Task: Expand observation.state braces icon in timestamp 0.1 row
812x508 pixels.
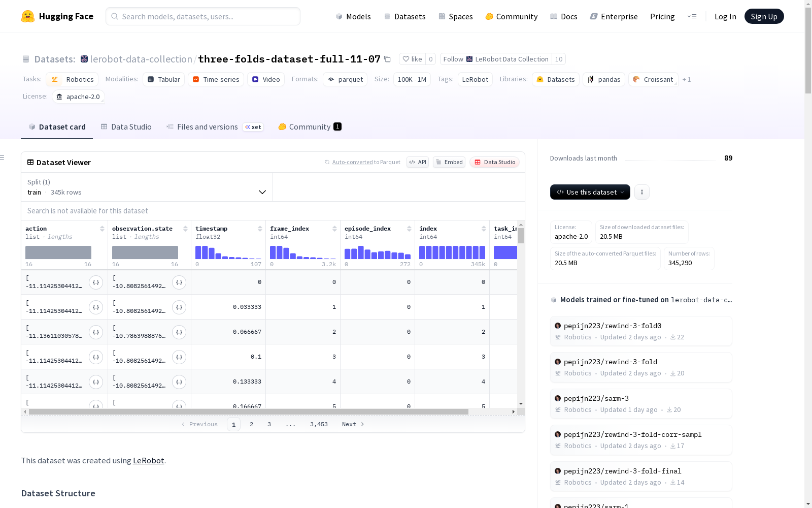Action: [x=179, y=357]
